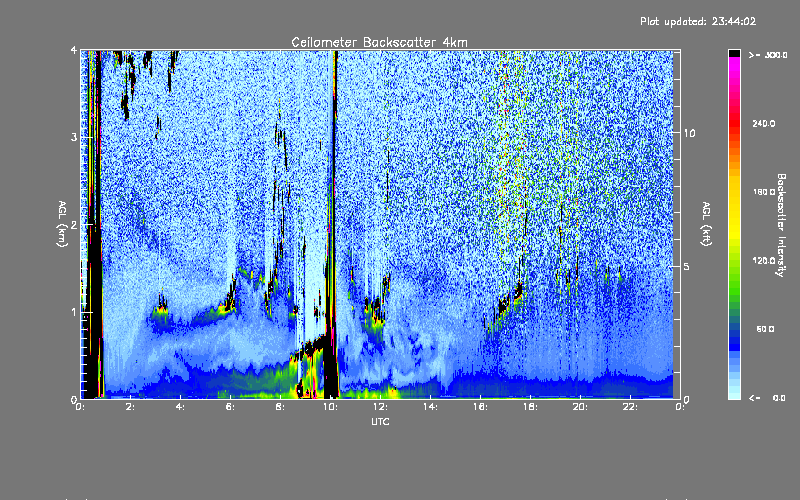This screenshot has height=500, width=800.
Task: Click the "2:" UTC time tick
Action: pyautogui.click(x=130, y=407)
